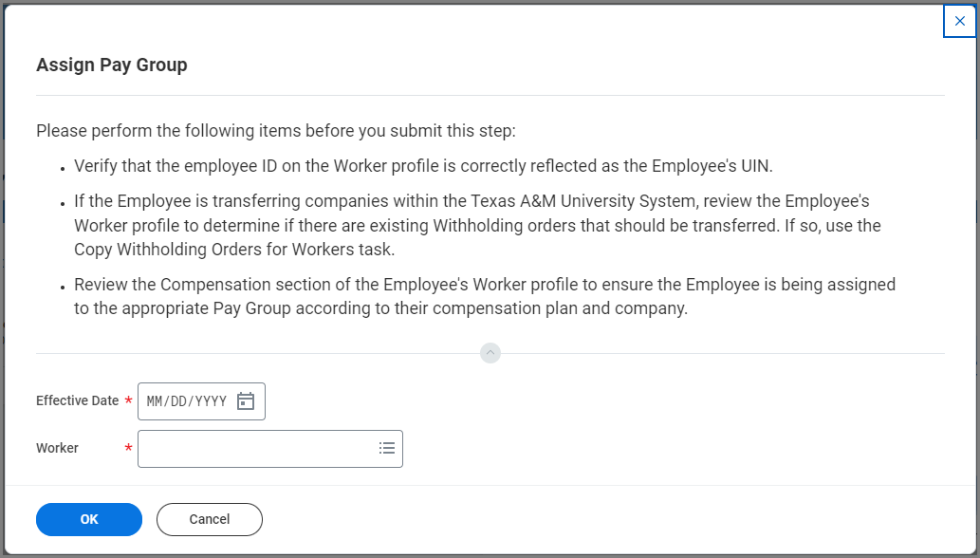The image size is (980, 558).
Task: Select the DD day segment of date
Action: tap(179, 401)
